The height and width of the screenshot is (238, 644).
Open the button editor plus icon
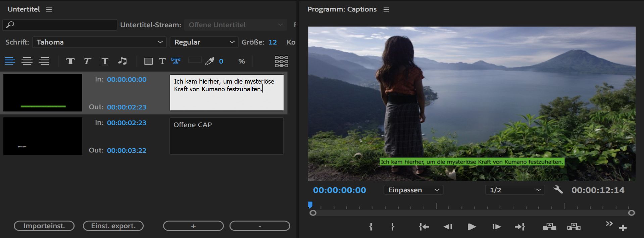point(623,228)
